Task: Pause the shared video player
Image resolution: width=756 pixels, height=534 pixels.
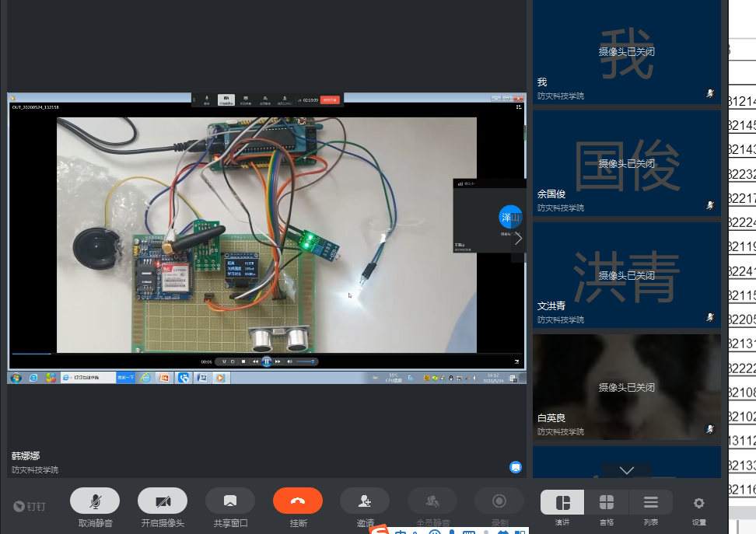Action: coord(266,361)
